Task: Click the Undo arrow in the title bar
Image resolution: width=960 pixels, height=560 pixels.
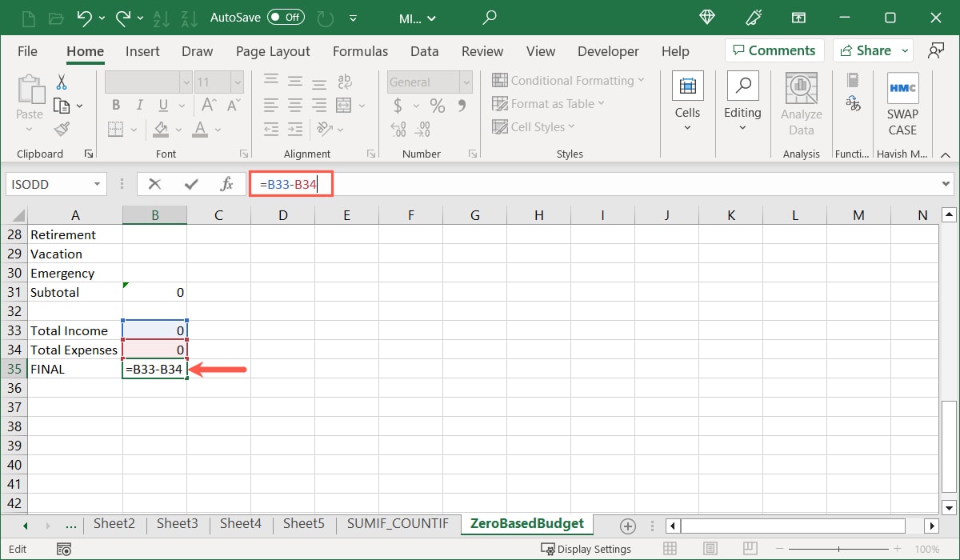Action: pos(84,17)
